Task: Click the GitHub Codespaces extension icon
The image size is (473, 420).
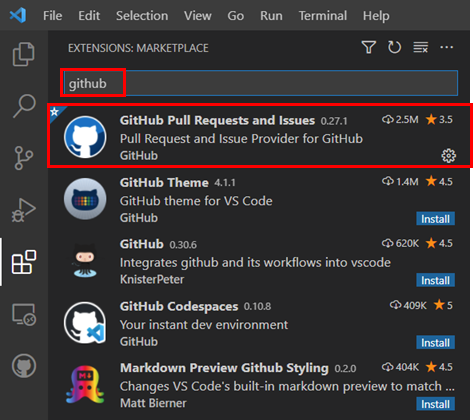Action: 85,323
